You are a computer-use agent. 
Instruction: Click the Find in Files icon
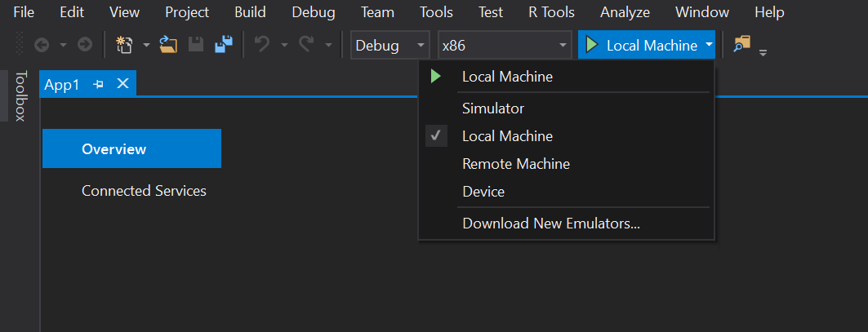(741, 46)
